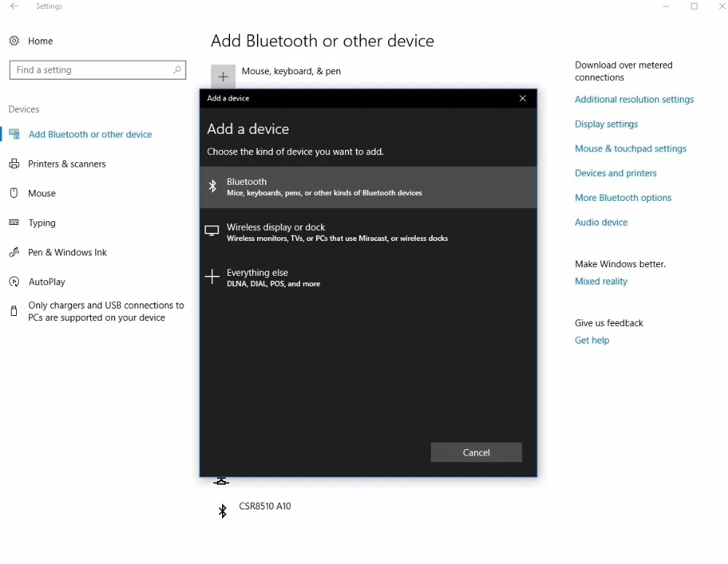Click Download over metered connections text
The height and width of the screenshot is (564, 728).
(x=624, y=71)
